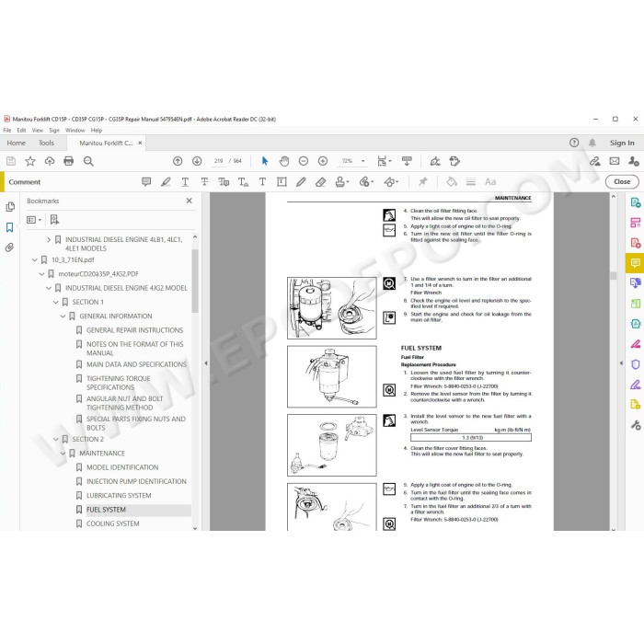Add a sticky note comment

(146, 181)
